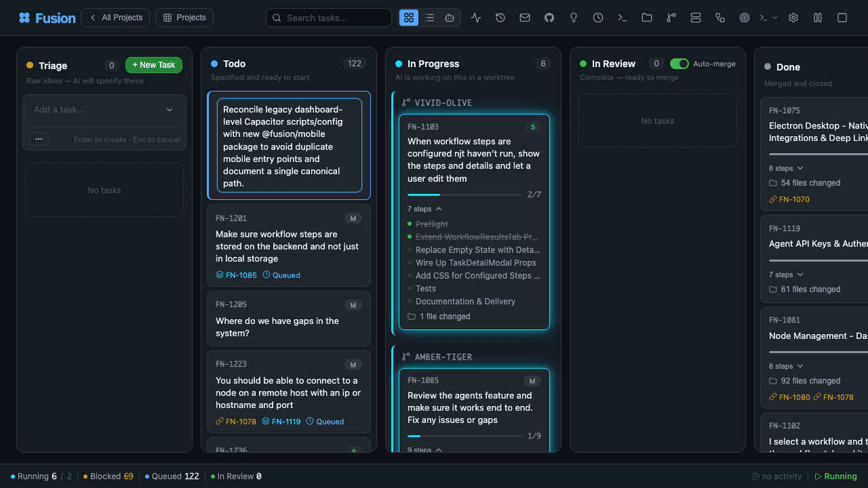Click 92 files changed on FN-1081
This screenshot has height=488, width=868.
pyautogui.click(x=804, y=381)
